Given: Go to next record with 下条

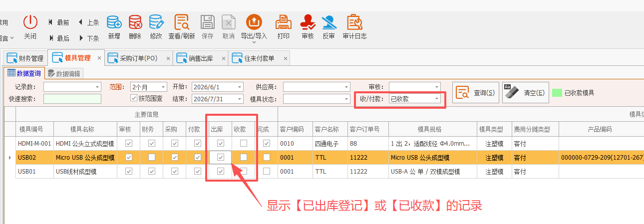Looking at the screenshot, I should coord(88,38).
